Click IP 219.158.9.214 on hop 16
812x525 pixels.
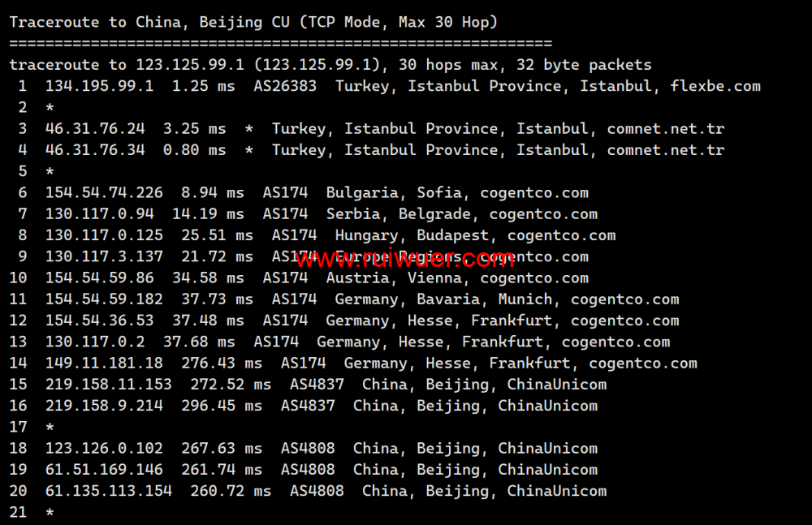click(x=104, y=406)
